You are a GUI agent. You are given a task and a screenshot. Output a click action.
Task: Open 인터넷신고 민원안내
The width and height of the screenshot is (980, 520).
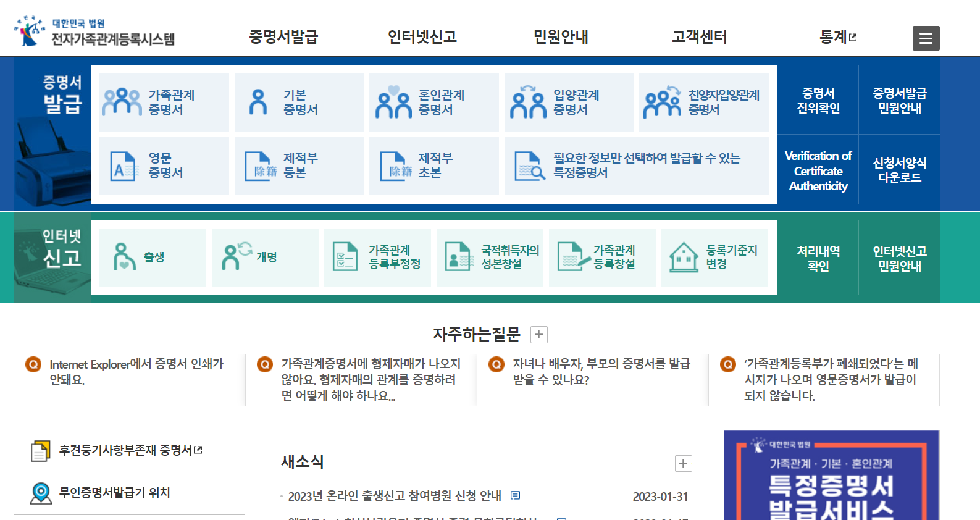tap(900, 259)
